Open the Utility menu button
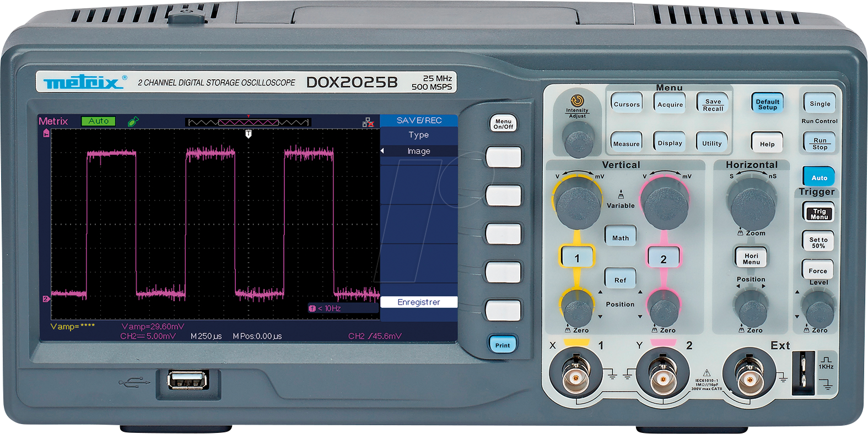Viewport: 868px width, 434px height. pos(712,142)
